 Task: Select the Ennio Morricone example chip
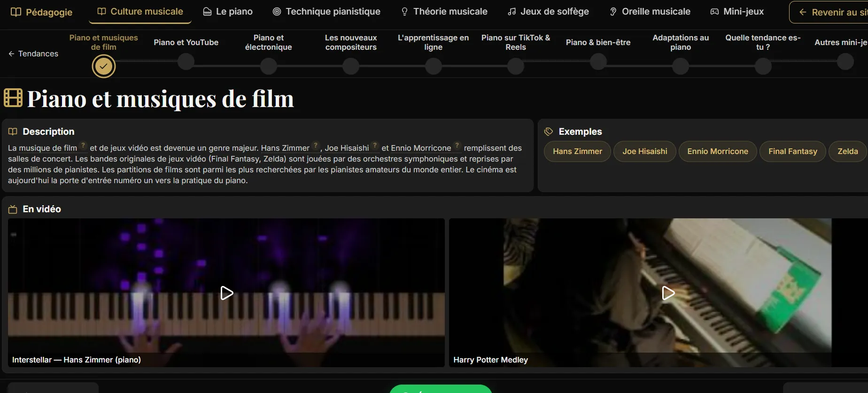pyautogui.click(x=718, y=151)
